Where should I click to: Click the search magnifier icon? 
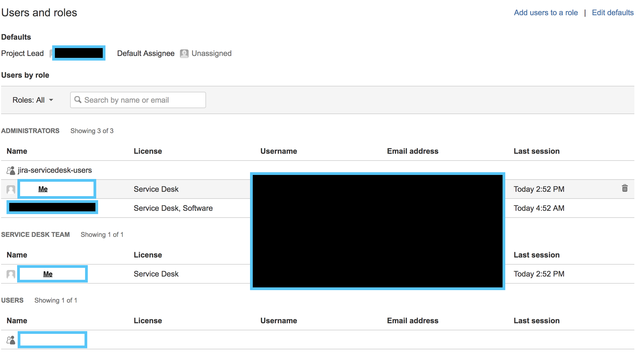[x=78, y=100]
